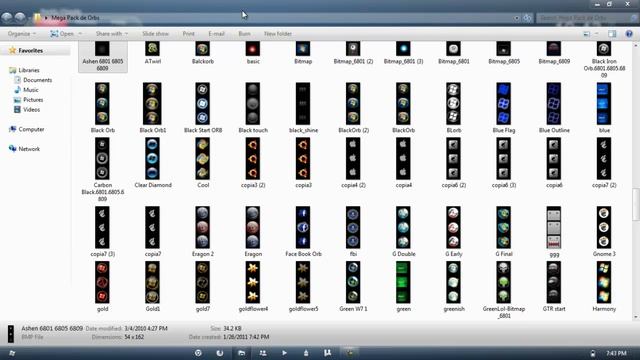
Task: Open the Start button on taskbar
Action: [x=12, y=353]
